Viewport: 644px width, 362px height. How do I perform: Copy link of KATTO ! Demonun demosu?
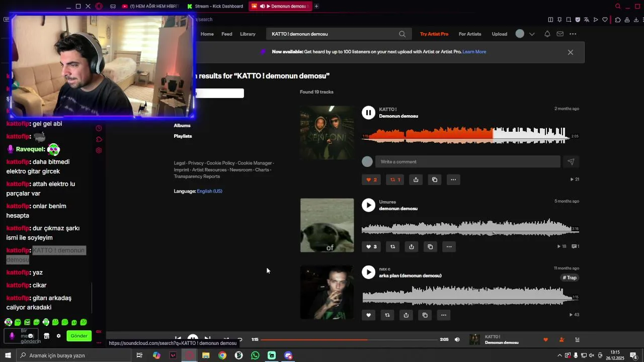coord(435,179)
